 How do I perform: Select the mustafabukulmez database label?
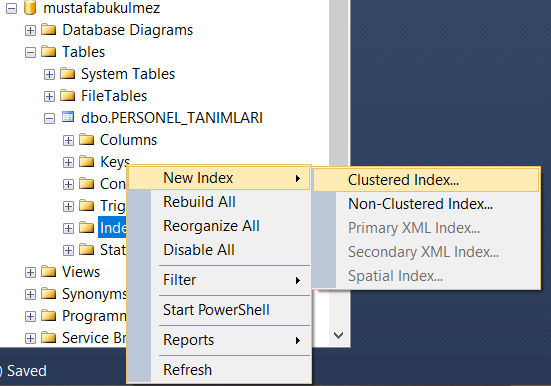tap(102, 8)
